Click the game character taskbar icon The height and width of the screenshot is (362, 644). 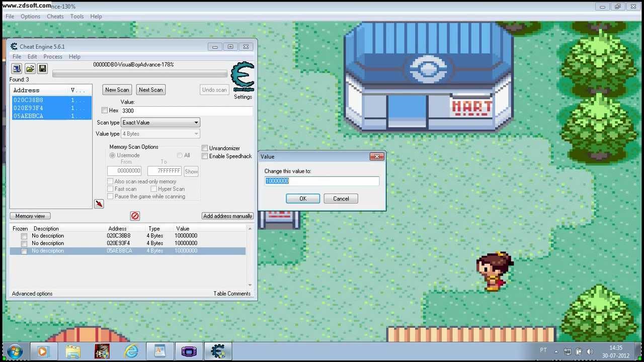102,351
